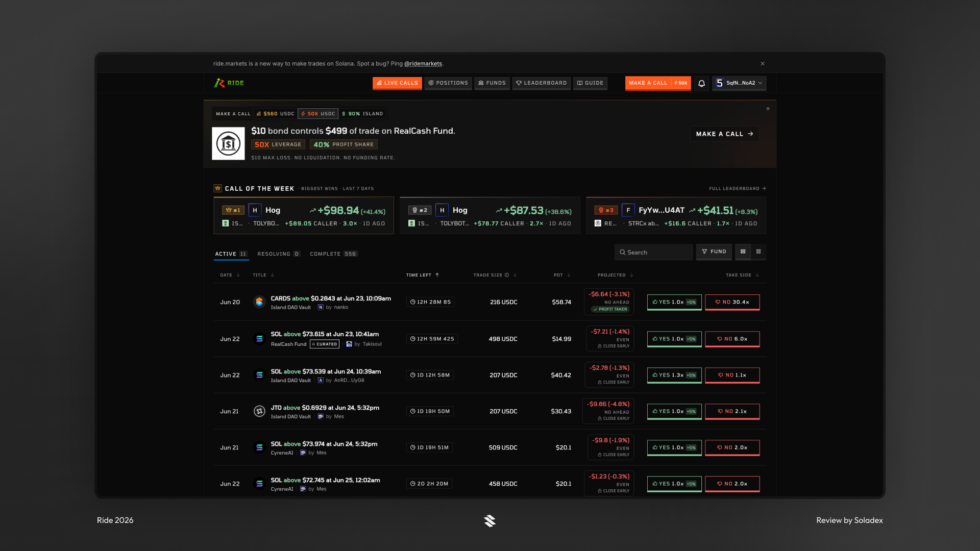Click the clock timer 12H 28M in CARDS row

pos(430,302)
